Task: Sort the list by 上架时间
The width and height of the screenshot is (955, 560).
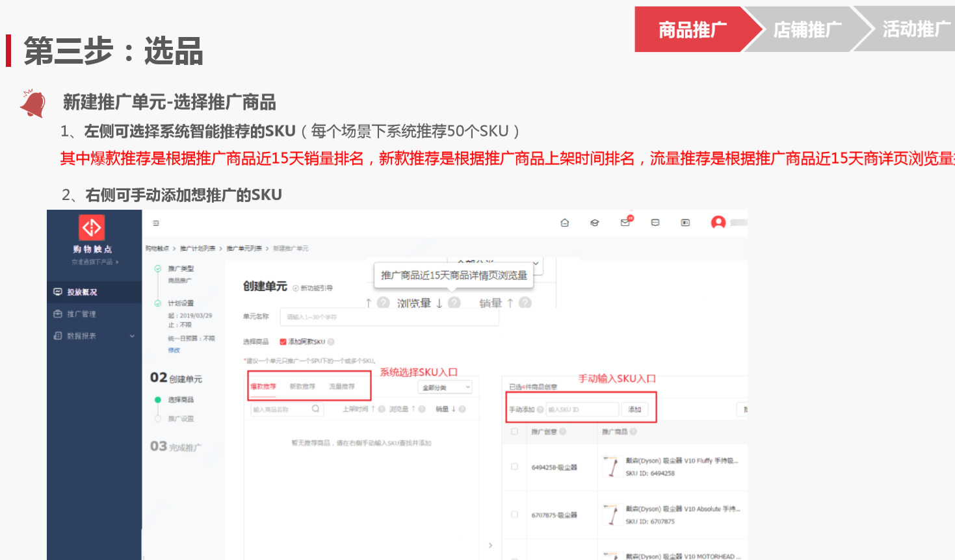Action: [x=359, y=409]
